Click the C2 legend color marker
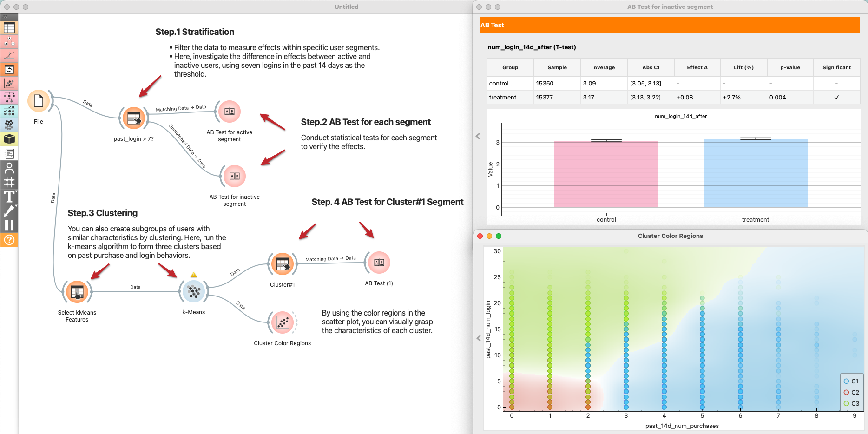868x434 pixels. point(846,392)
